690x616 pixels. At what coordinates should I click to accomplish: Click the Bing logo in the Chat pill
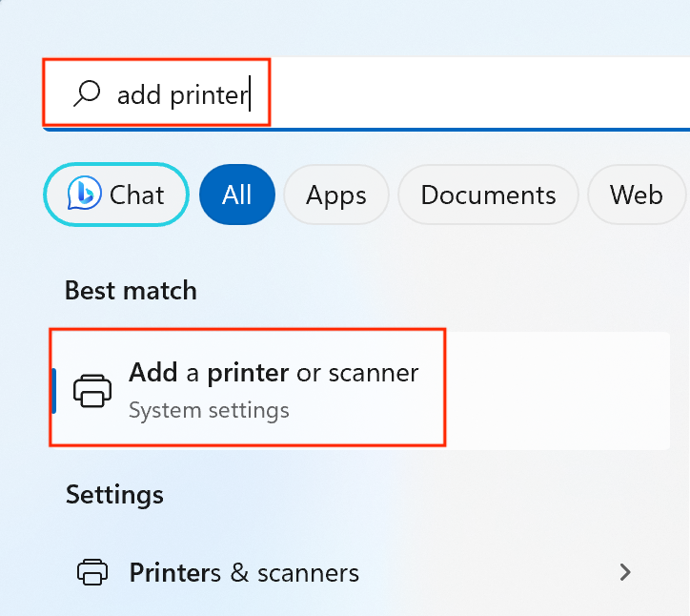(85, 195)
